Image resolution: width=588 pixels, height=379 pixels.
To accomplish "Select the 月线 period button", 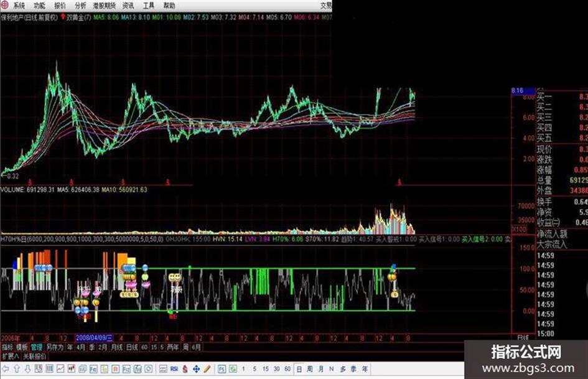I will (116, 347).
